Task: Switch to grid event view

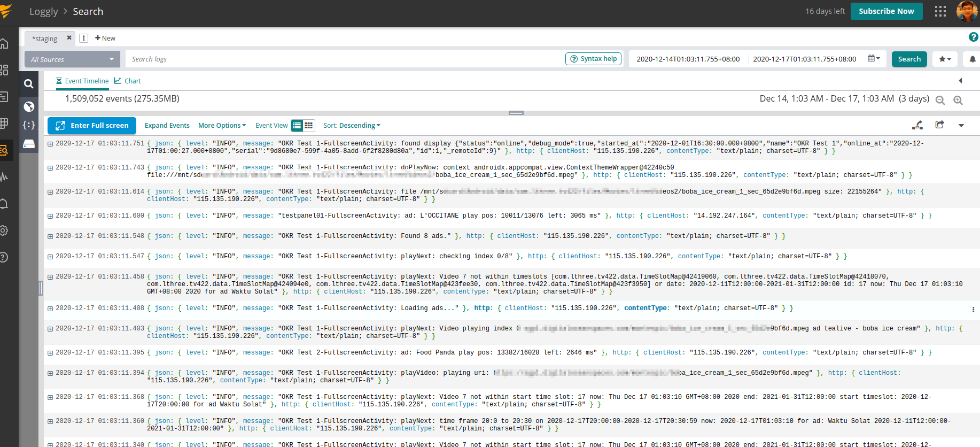Action: (x=309, y=126)
